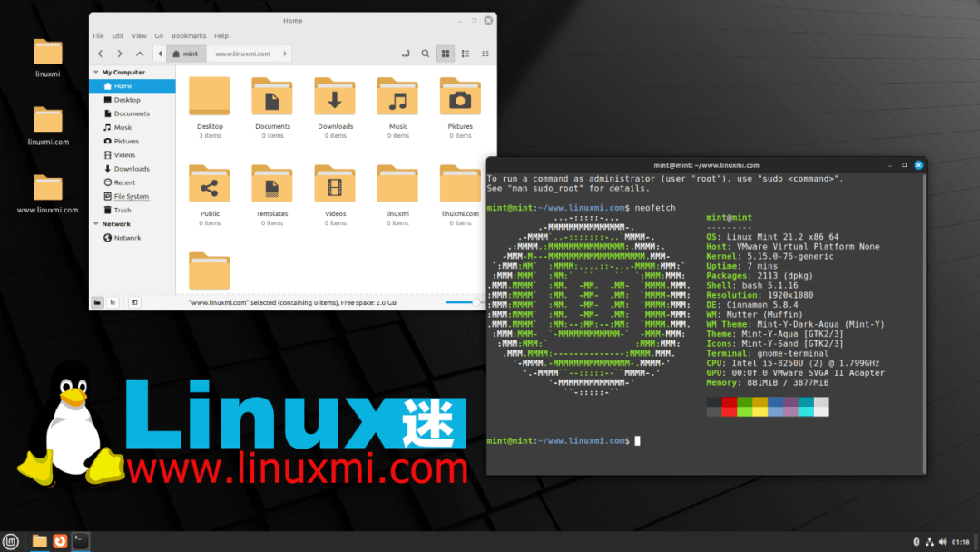Expand the breadcrumb arrow after www.linuxmi.com
This screenshot has width=980, height=552.
[285, 54]
